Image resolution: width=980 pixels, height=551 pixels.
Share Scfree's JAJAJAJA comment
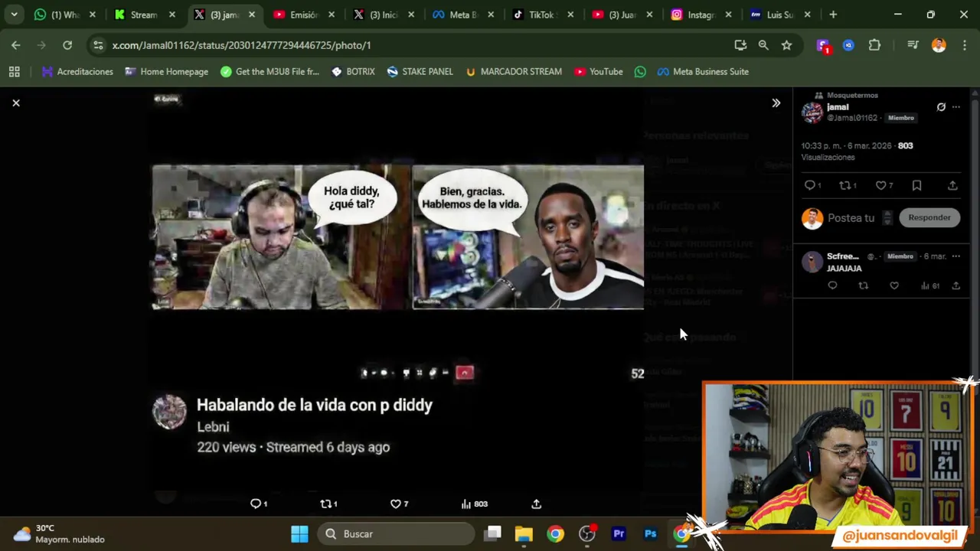click(955, 285)
